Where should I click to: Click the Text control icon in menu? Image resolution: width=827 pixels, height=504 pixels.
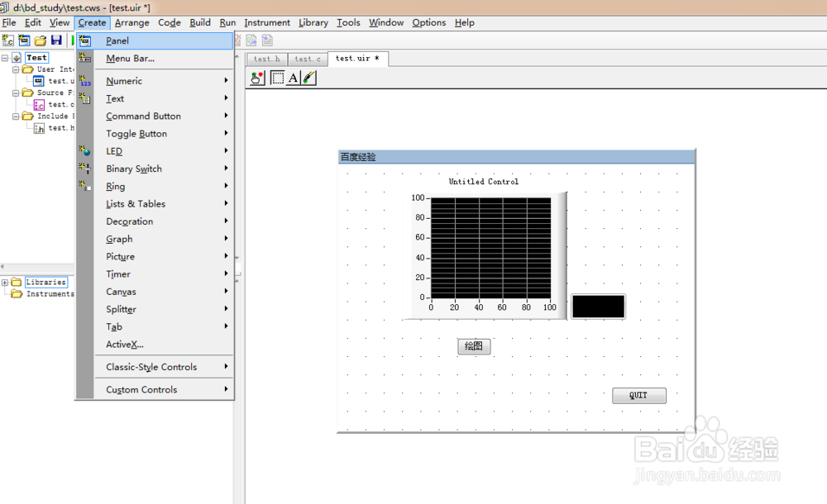point(85,98)
